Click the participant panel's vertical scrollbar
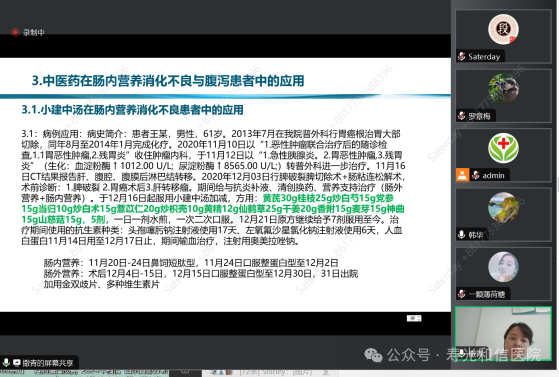 (557, 185)
